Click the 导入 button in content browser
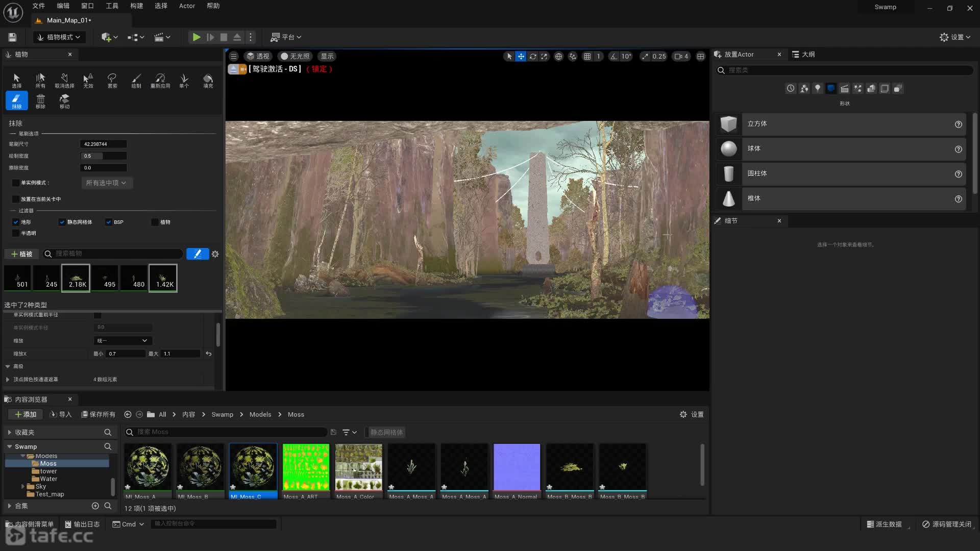The image size is (980, 551). point(60,414)
